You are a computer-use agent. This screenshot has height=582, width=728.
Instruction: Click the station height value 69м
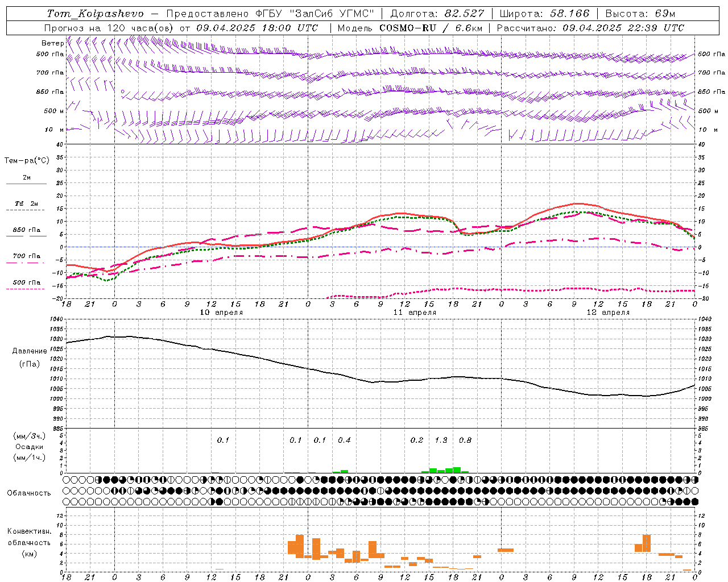click(664, 14)
